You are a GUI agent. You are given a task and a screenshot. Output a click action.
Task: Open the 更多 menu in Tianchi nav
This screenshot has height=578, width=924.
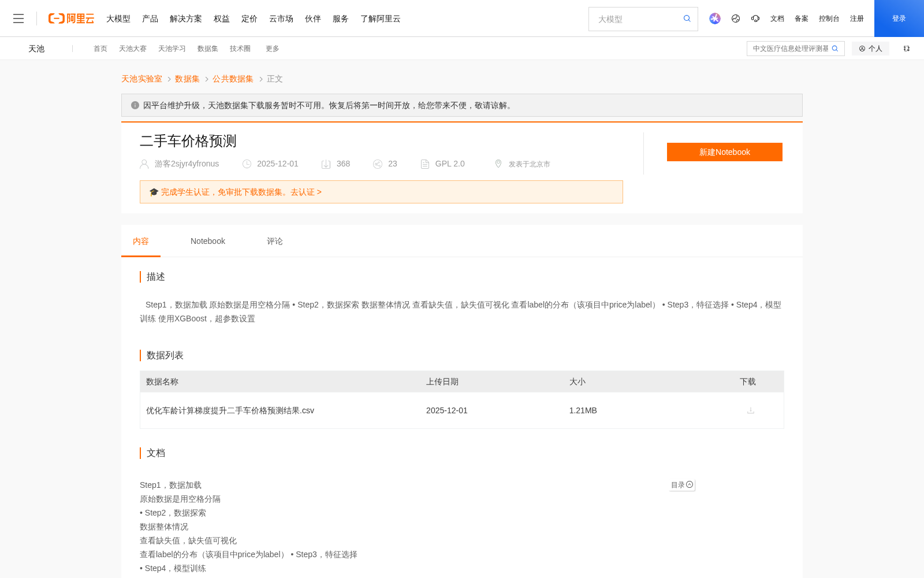pos(273,49)
